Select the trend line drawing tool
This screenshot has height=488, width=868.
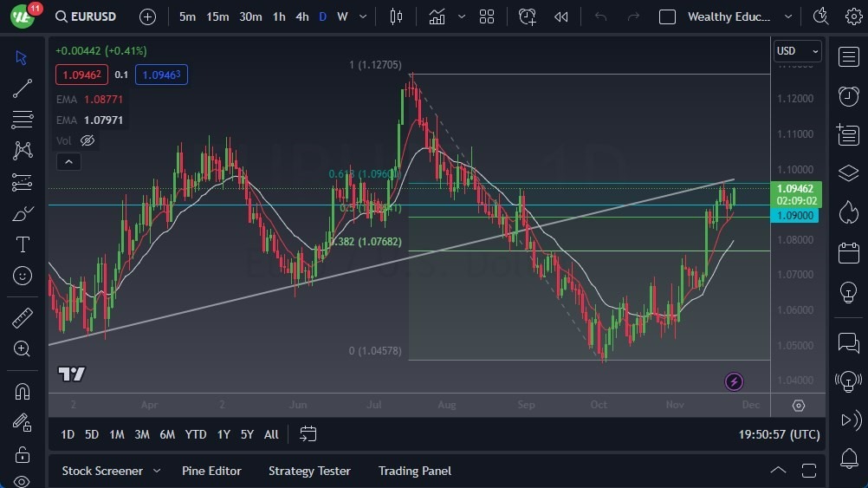(23, 88)
